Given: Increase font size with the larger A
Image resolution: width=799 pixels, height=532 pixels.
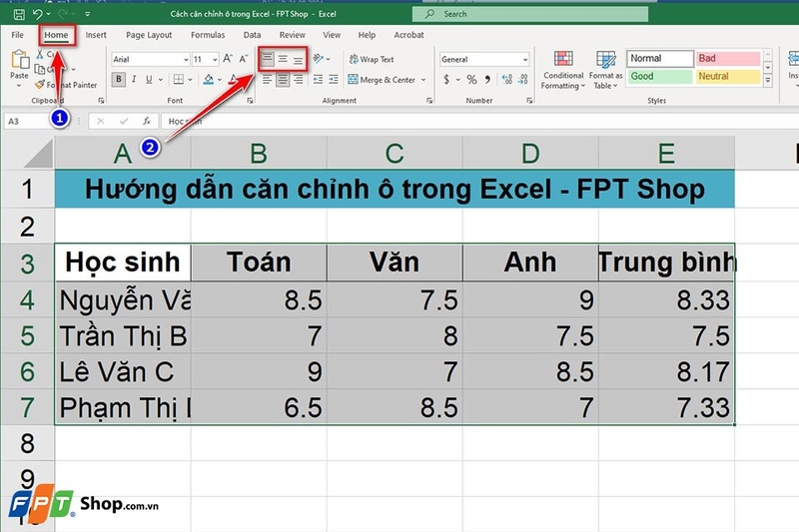Looking at the screenshot, I should point(228,59).
